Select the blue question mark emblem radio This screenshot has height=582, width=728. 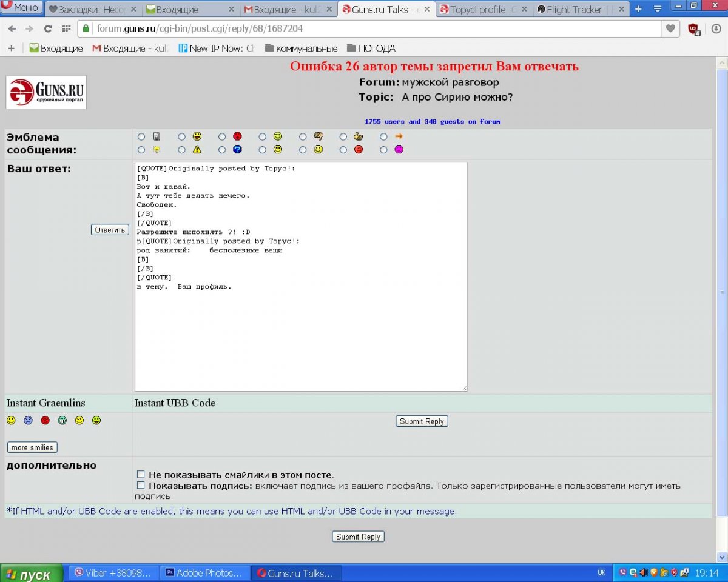point(222,150)
